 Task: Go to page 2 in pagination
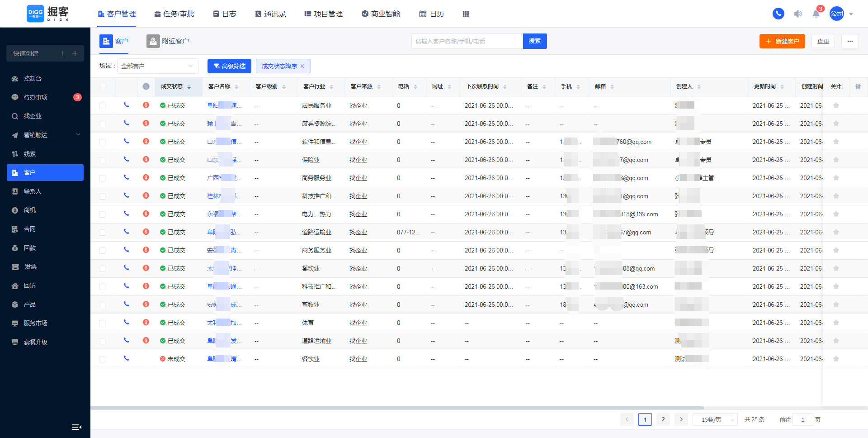(663, 419)
